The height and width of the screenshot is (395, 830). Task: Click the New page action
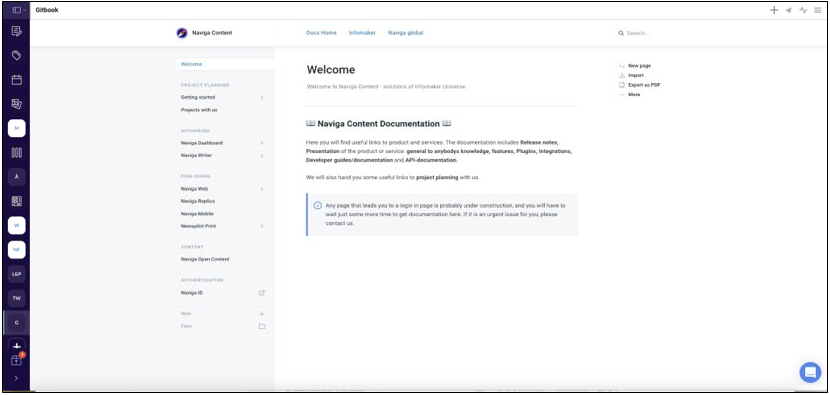pyautogui.click(x=639, y=66)
